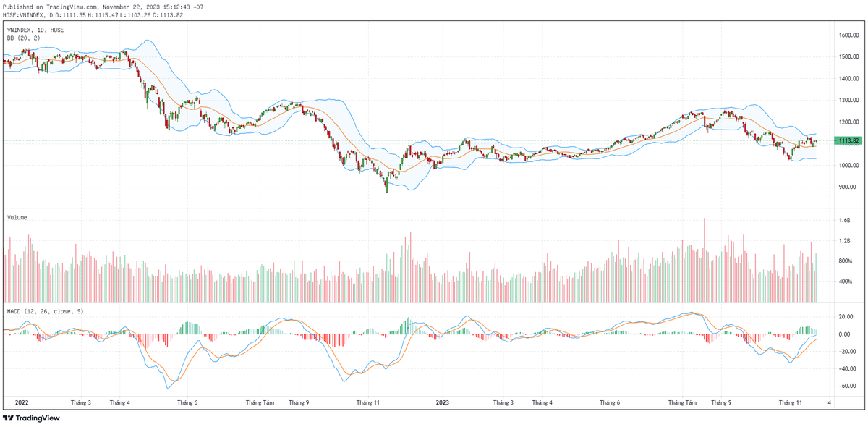Click 1.6B on the volume axis
The height and width of the screenshot is (427, 868).
[x=843, y=220]
